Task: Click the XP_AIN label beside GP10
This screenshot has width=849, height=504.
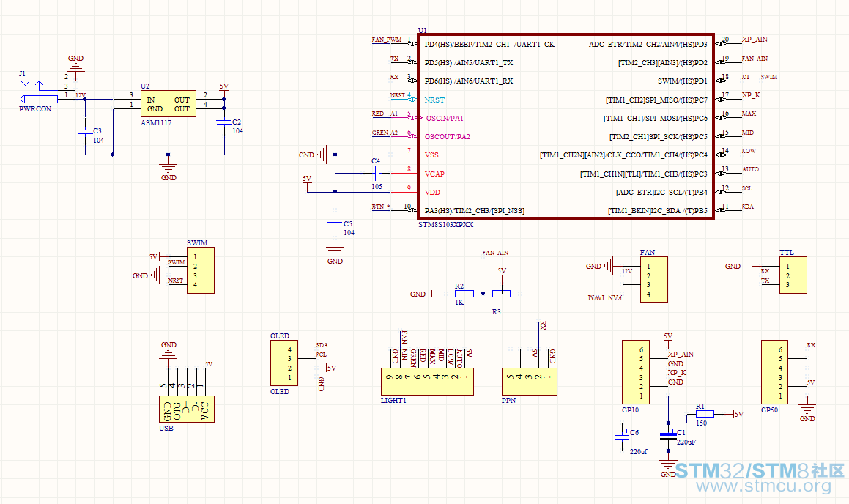Action: pos(681,354)
